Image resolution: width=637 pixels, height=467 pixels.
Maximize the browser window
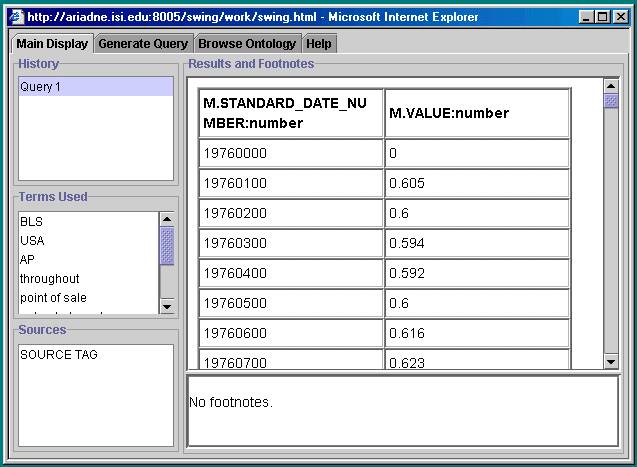pyautogui.click(x=603, y=17)
